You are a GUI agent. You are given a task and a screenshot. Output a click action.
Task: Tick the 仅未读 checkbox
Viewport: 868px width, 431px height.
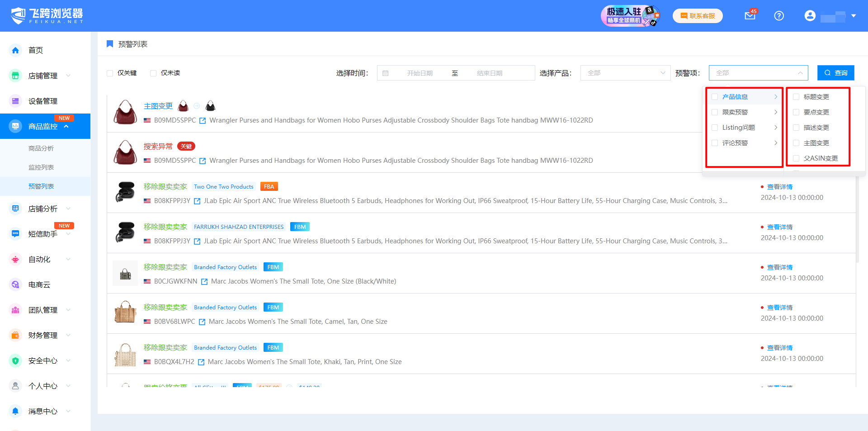point(153,73)
